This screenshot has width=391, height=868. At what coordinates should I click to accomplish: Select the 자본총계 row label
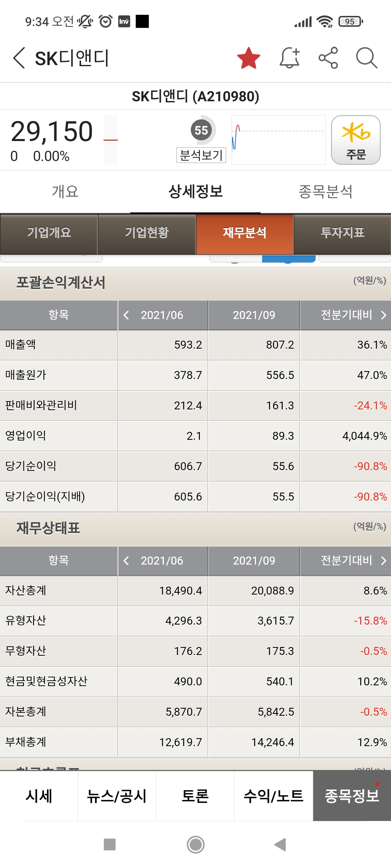26,712
